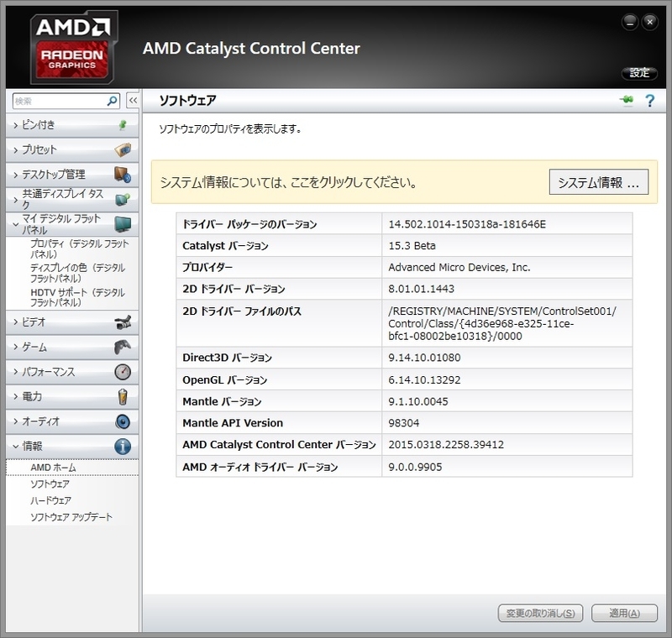Expand the デスクトップ管理 section
Viewport: 672px width, 638px height.
tap(72, 175)
